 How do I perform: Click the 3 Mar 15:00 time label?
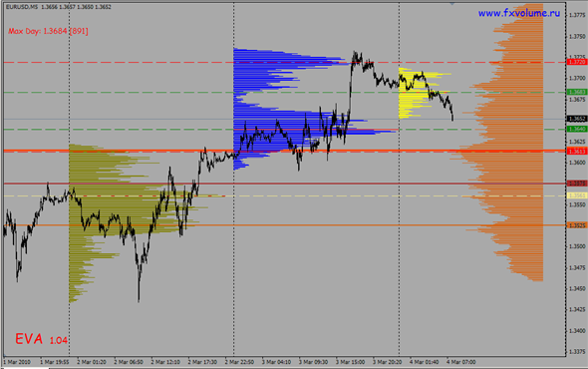[x=350, y=362]
